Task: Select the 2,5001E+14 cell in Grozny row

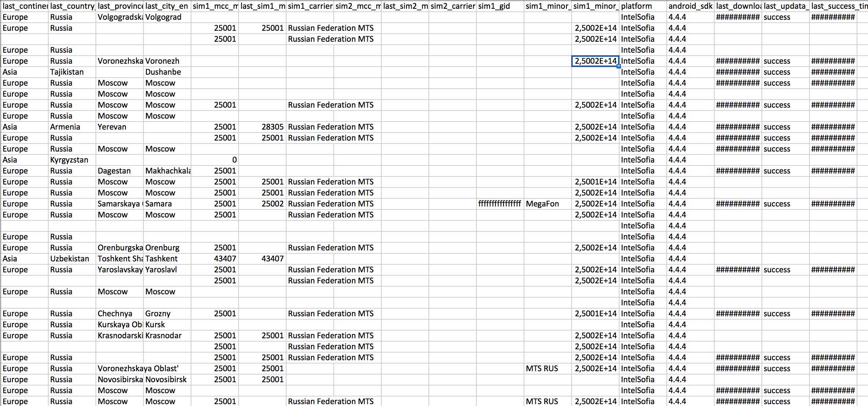Action: [x=595, y=314]
